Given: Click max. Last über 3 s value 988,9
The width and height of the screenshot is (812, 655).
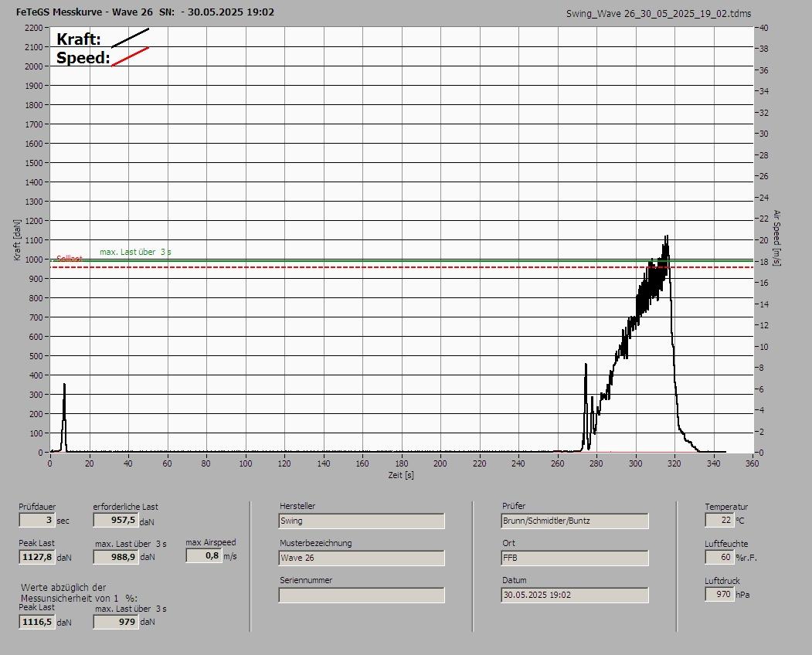Looking at the screenshot, I should (x=116, y=557).
